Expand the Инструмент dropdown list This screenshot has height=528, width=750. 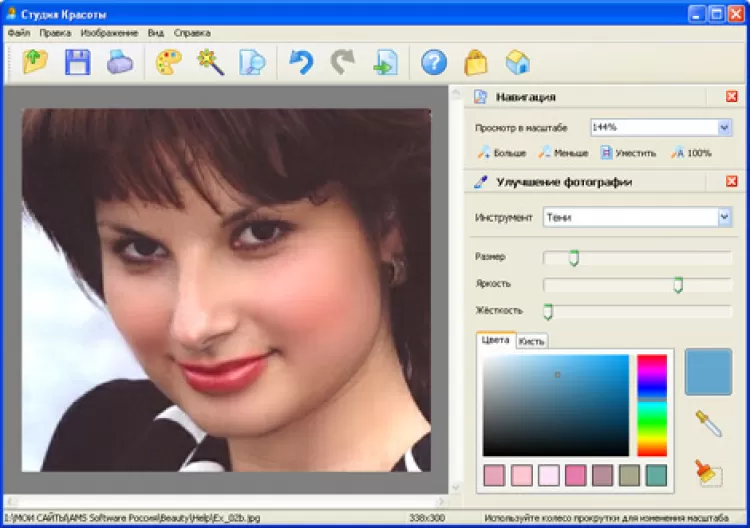724,217
